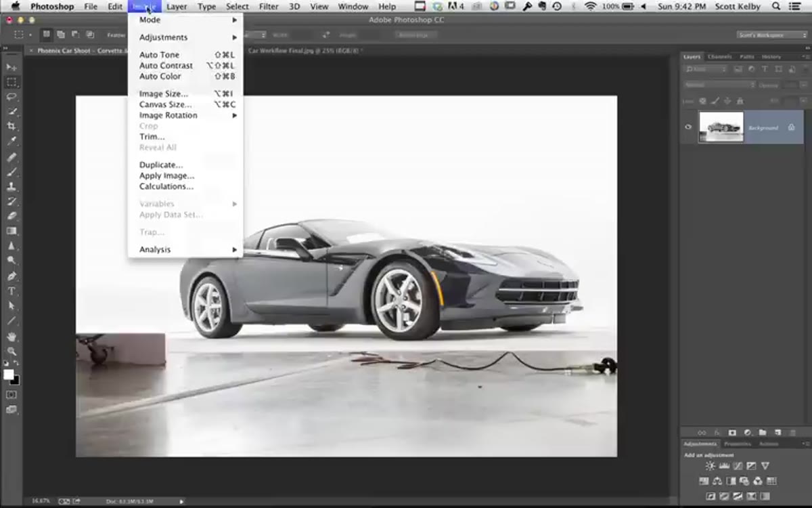This screenshot has width=812, height=508.
Task: Select the History Brush tool
Action: [12, 202]
